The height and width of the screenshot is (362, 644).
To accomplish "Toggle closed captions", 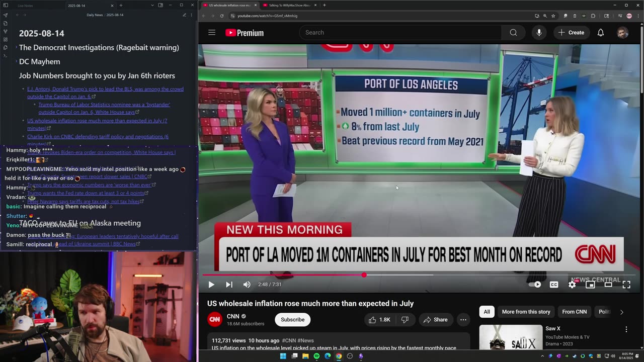I will (554, 285).
